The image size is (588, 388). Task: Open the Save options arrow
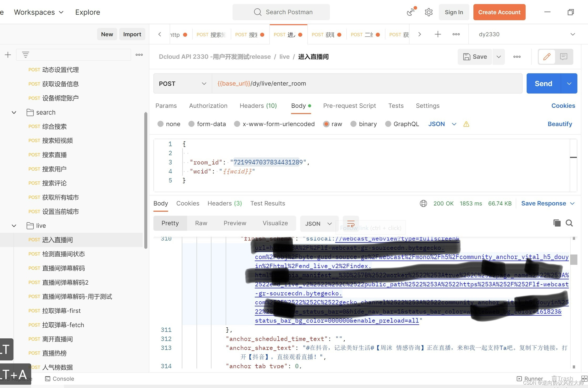(x=499, y=57)
